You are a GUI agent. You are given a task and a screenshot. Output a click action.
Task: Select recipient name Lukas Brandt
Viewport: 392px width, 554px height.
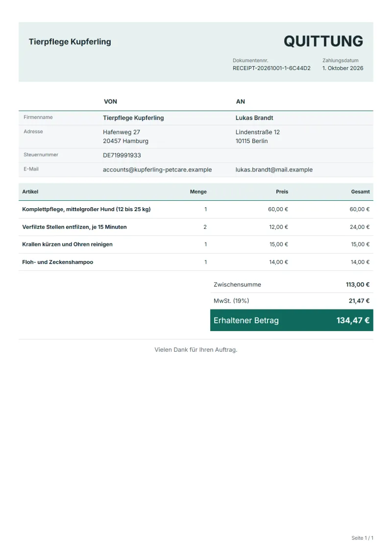pos(254,118)
